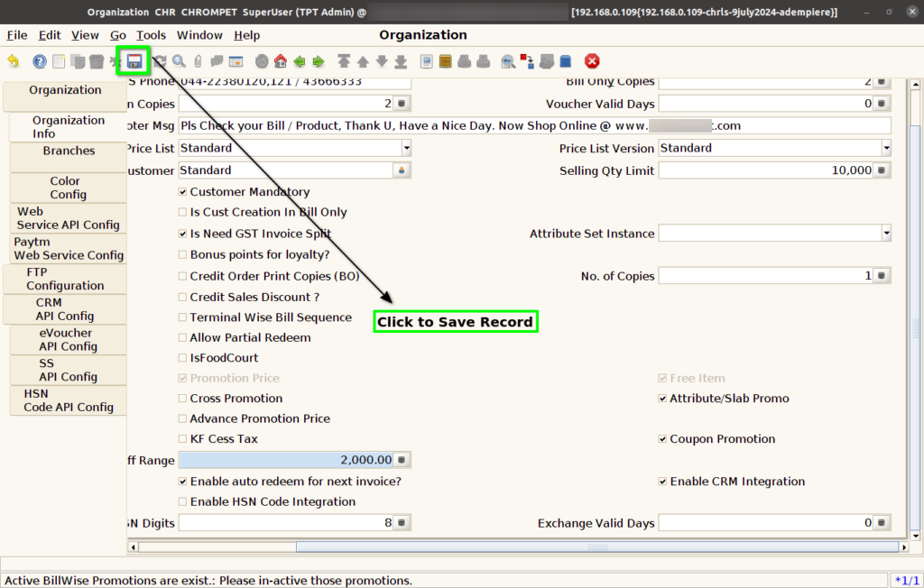Select the HSN Code API Config tab
Viewport: 924px width, 588px height.
tap(69, 400)
